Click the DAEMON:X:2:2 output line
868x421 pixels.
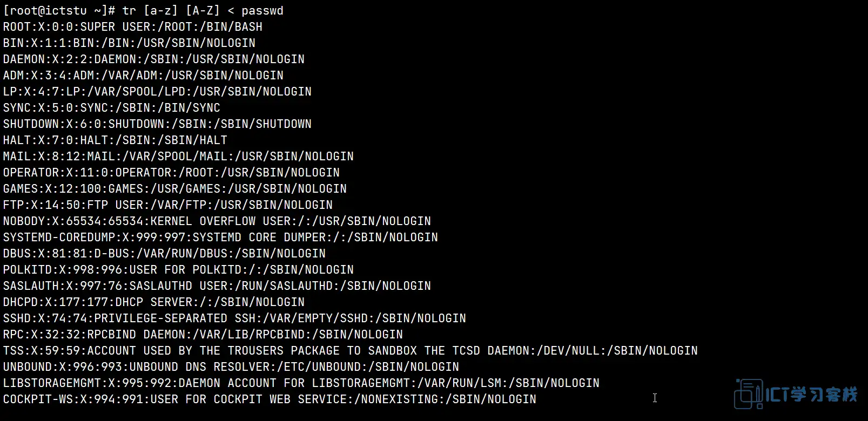pyautogui.click(x=154, y=59)
